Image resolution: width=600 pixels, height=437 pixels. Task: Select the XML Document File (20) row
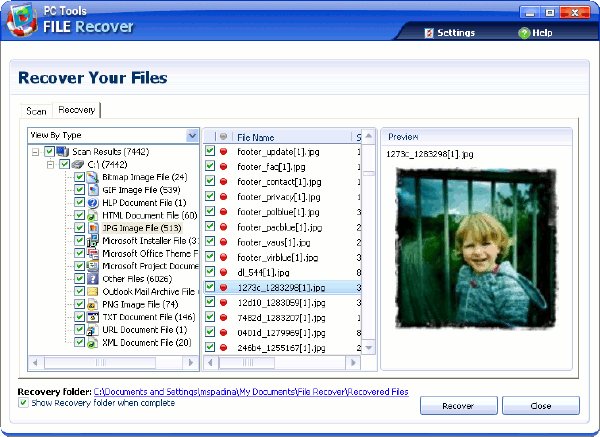coord(147,342)
